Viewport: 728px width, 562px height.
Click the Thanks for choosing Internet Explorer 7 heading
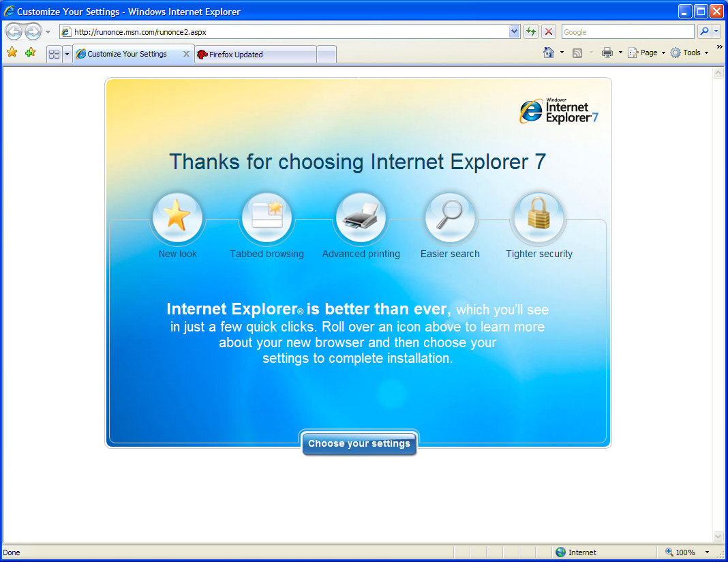coord(357,162)
